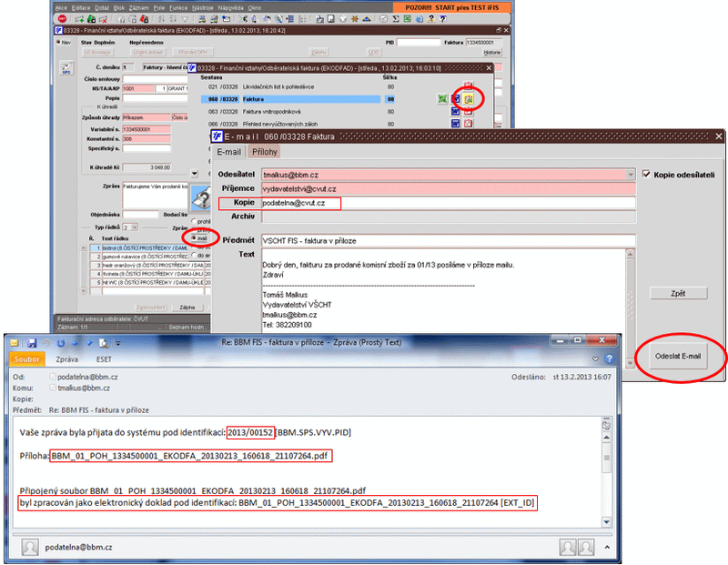Image resolution: width=728 pixels, height=565 pixels.
Task: Click the contact photo beside podatelna@bbm.cz in footer
Action: tap(30, 548)
